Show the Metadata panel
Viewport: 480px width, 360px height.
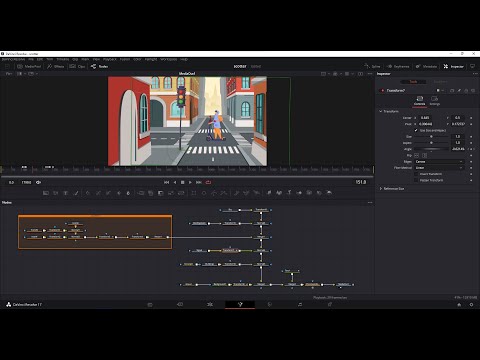pyautogui.click(x=426, y=66)
